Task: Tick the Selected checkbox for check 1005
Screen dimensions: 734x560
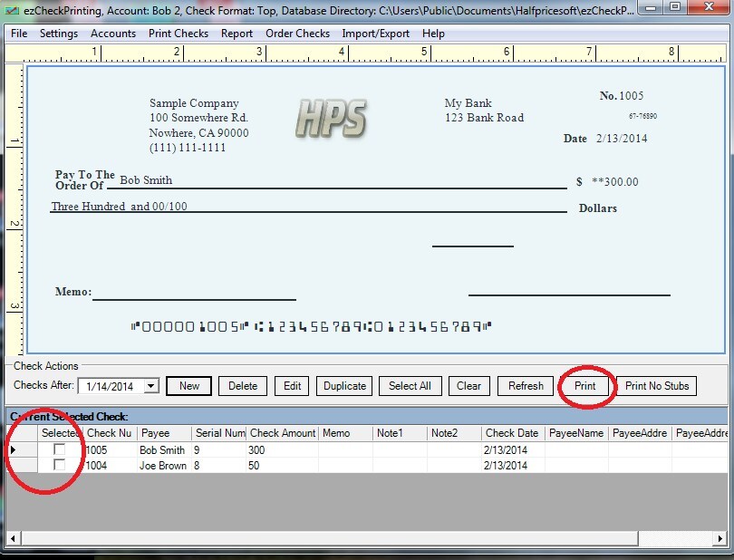Action: coord(60,450)
